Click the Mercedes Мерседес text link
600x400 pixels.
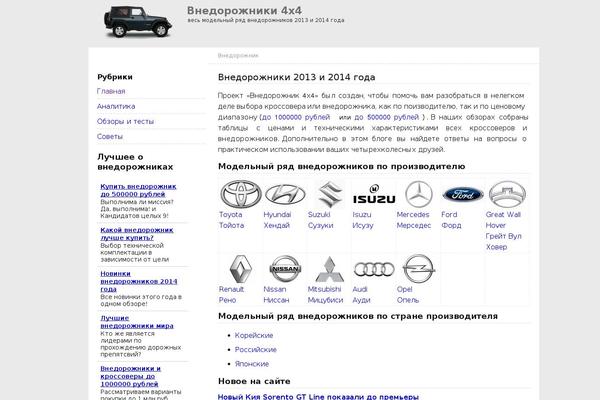pos(414,220)
